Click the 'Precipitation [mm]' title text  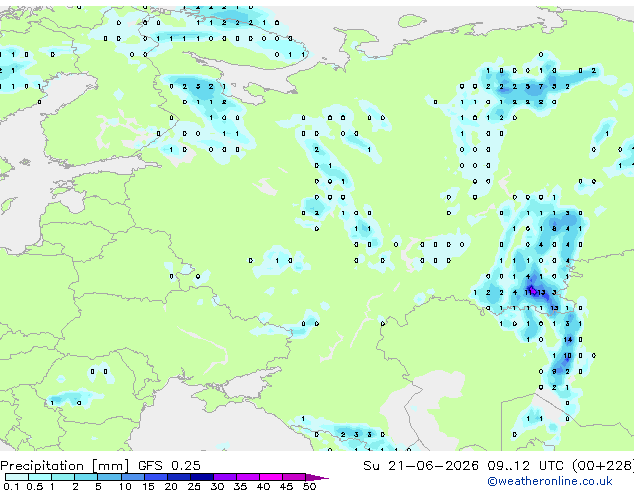65,466
